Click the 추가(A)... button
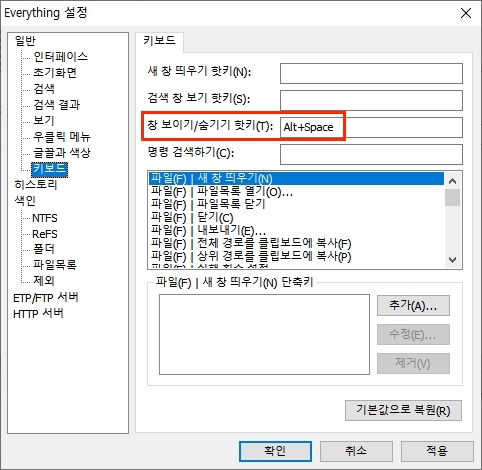This screenshot has width=482, height=470. 413,305
